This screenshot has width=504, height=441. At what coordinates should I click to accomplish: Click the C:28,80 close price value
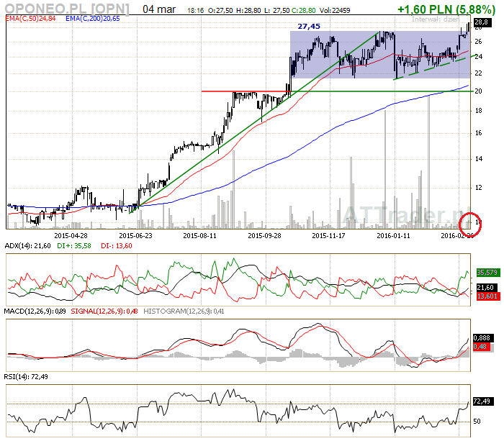click(303, 11)
